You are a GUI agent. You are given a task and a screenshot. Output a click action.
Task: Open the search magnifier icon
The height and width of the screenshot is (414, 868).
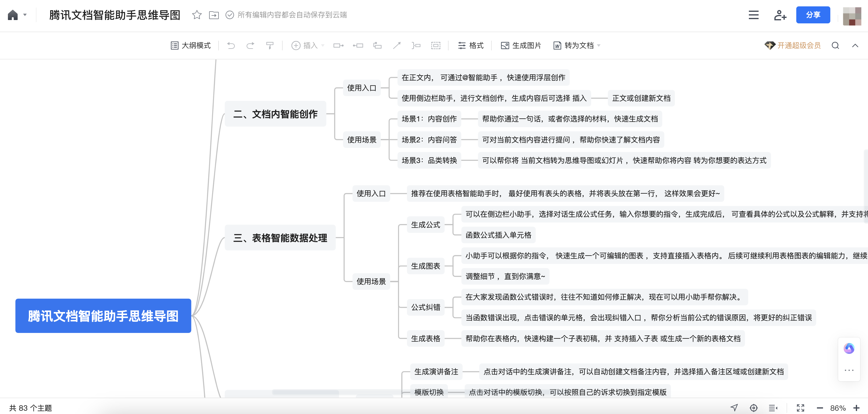(x=835, y=46)
